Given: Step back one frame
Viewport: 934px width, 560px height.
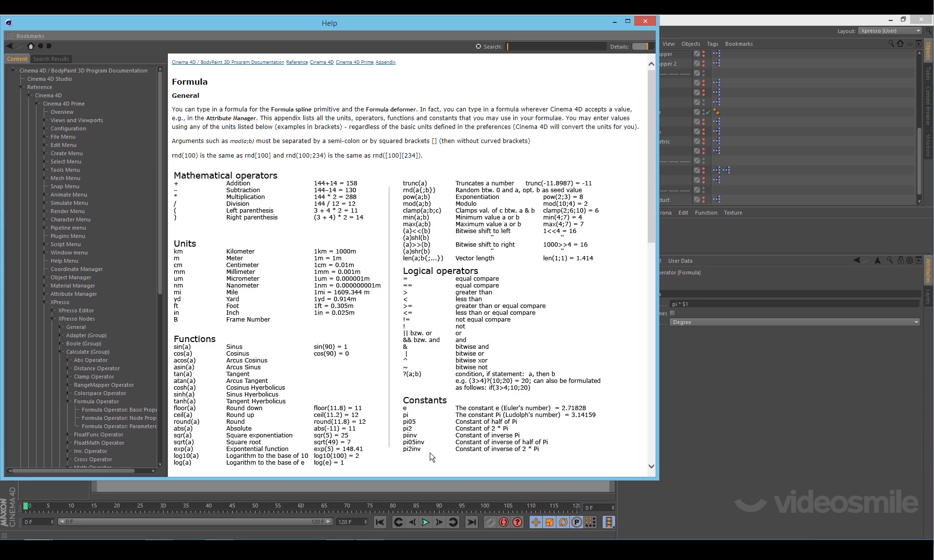Looking at the screenshot, I should pyautogui.click(x=412, y=522).
